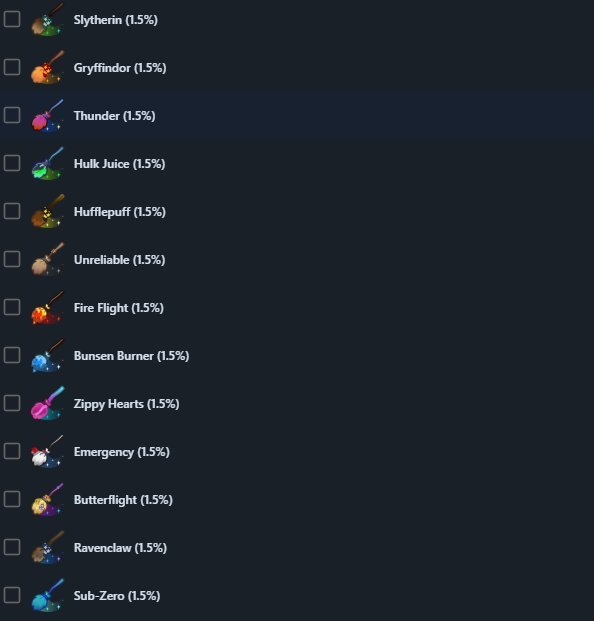594x621 pixels.
Task: Enable the Ravenclaw checkbox
Action: [12, 547]
